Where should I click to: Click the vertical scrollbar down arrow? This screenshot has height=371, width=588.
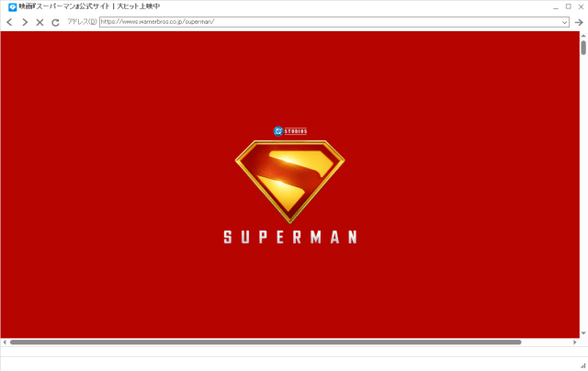tap(583, 333)
